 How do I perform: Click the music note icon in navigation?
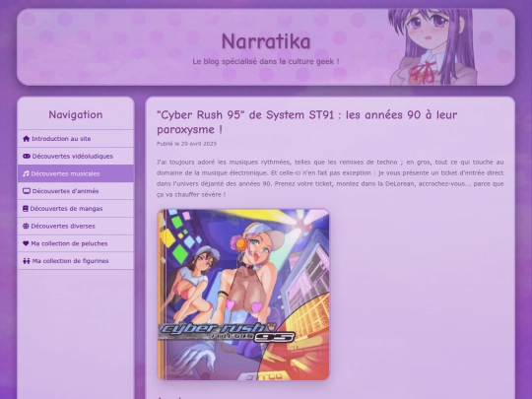26,173
